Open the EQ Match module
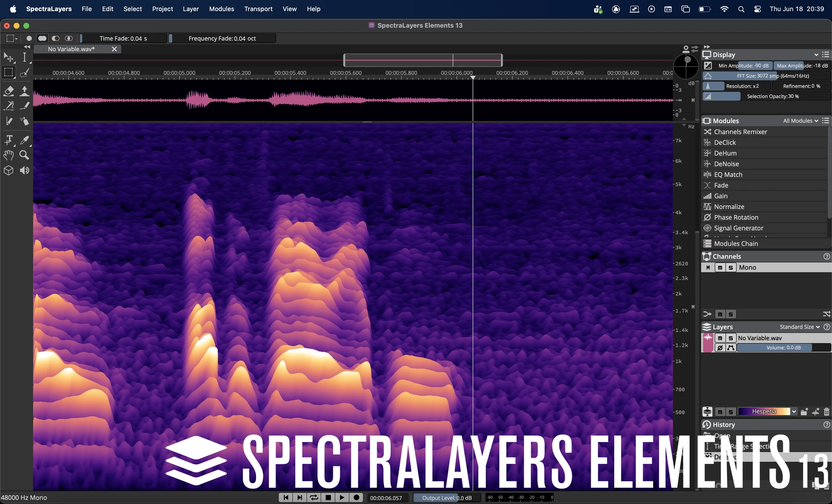This screenshot has height=504, width=832. (x=765, y=174)
